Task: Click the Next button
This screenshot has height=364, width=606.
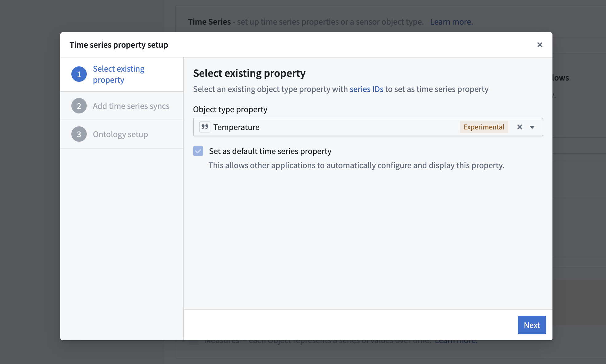Action: point(532,325)
